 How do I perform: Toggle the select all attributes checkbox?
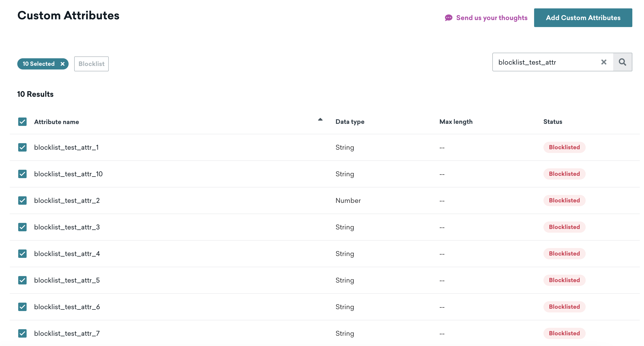pos(23,121)
